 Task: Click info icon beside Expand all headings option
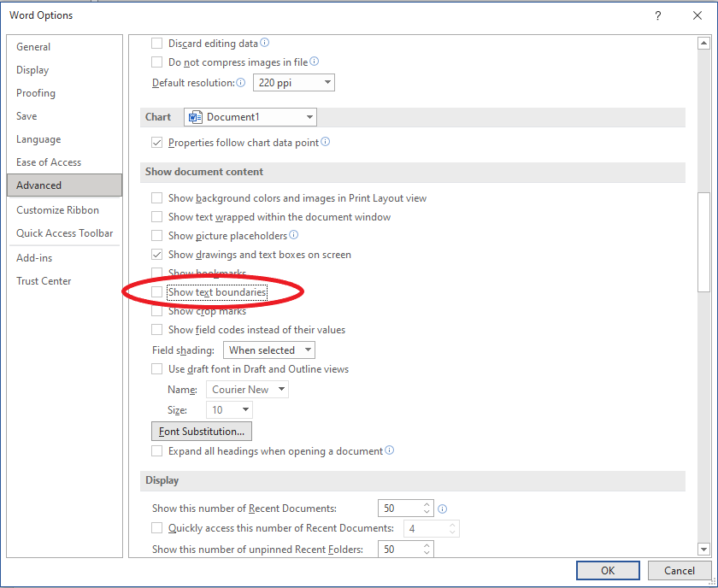tap(390, 451)
